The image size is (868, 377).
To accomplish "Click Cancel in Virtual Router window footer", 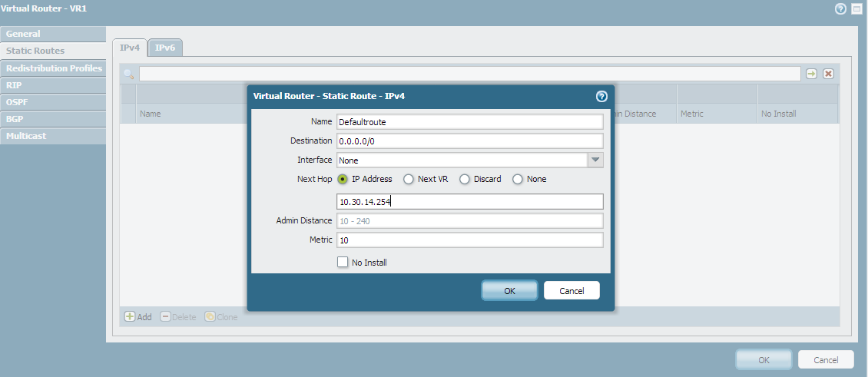I will (826, 360).
